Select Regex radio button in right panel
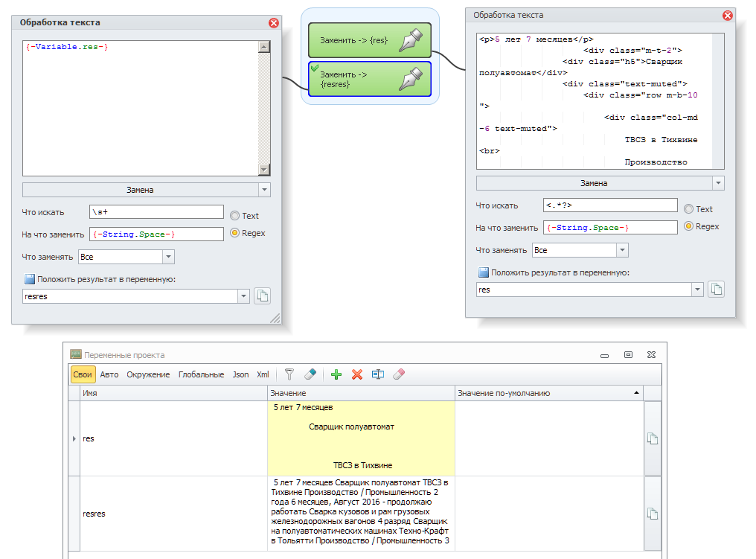The image size is (756, 559). tap(689, 226)
